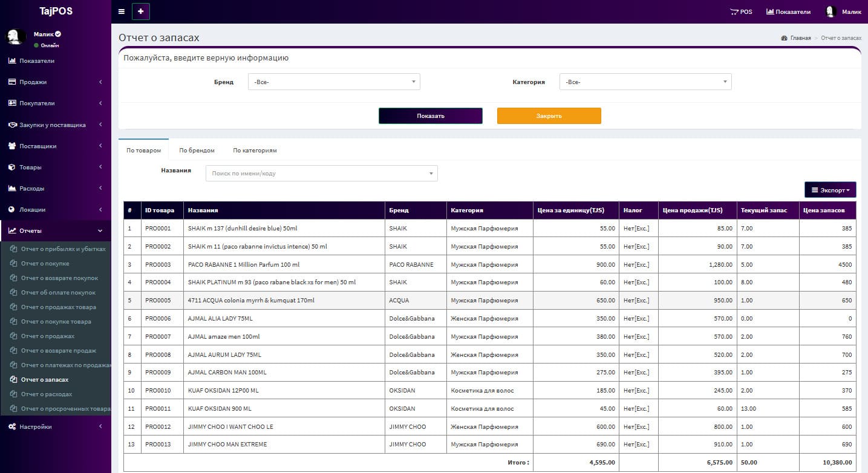Click the Показать button
Screen dimensions: 868x473
point(431,116)
